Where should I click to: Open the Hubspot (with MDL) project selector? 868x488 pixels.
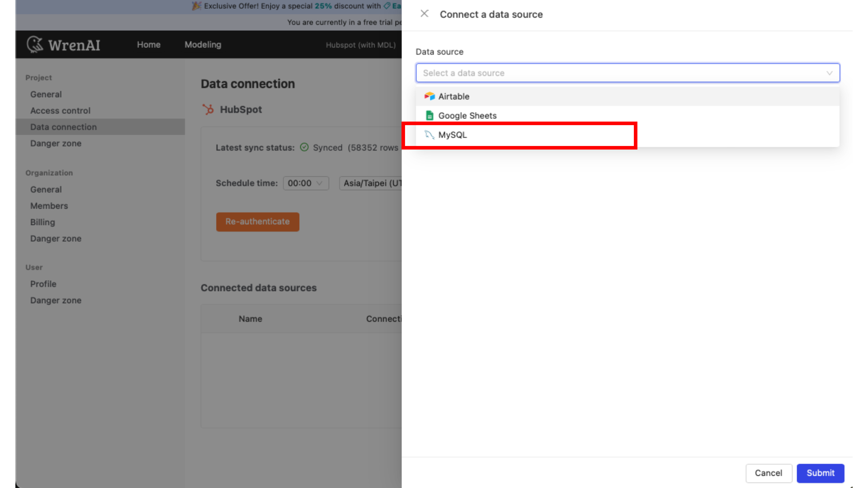(x=361, y=45)
